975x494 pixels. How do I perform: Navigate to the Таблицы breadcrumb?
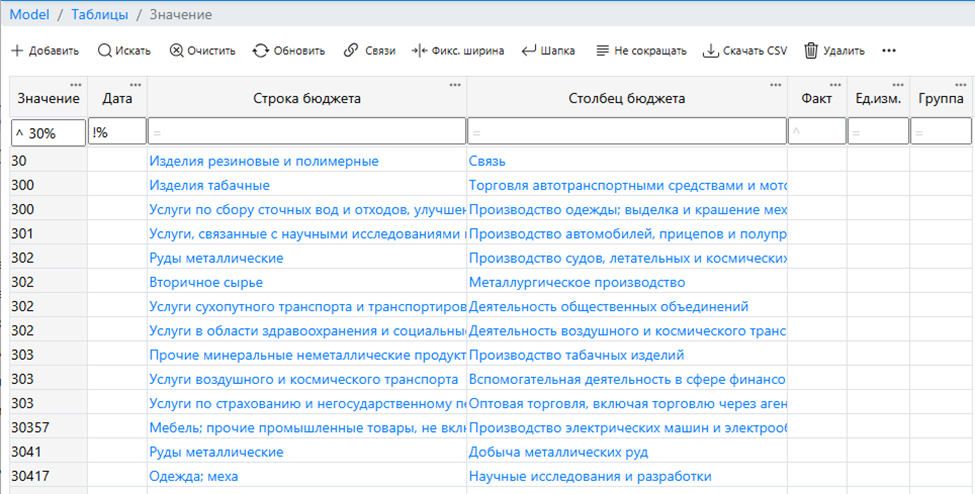tap(100, 15)
